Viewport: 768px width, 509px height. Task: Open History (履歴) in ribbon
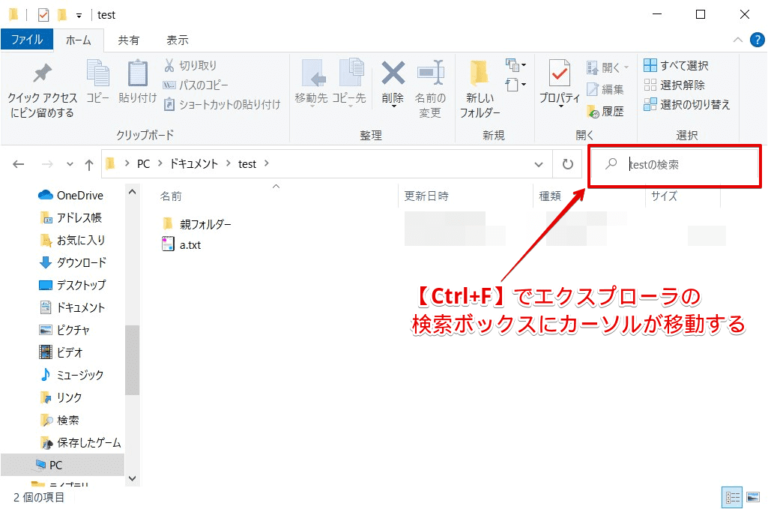pyautogui.click(x=605, y=112)
